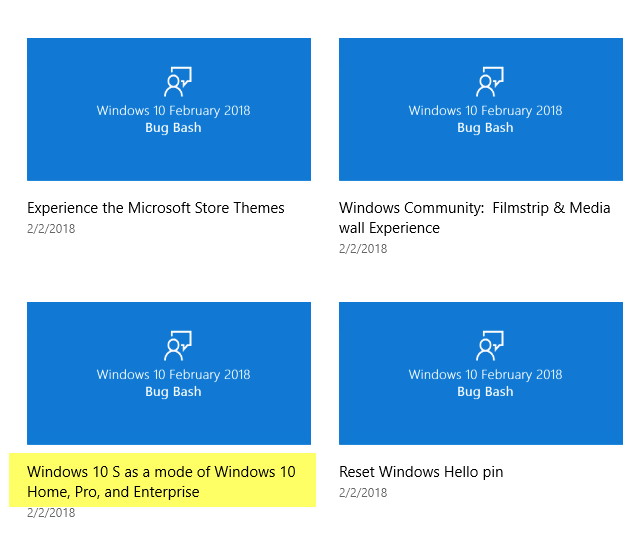
Task: Click 'Windows 10 February 2018' on Windows 10 S tile
Action: pos(173,374)
